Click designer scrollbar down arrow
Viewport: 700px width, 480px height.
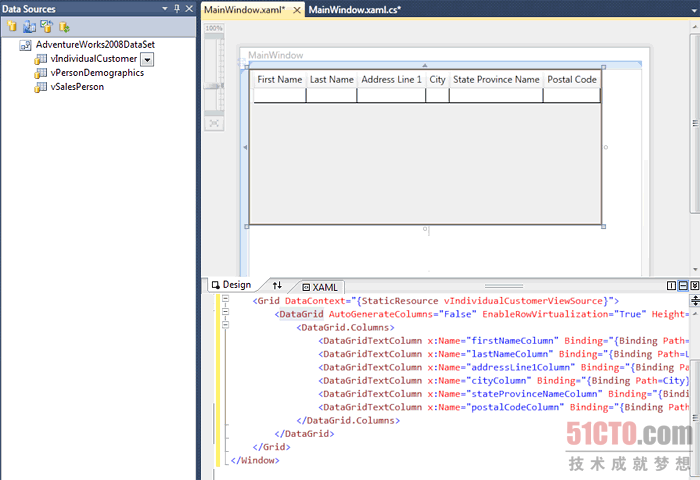[x=695, y=269]
